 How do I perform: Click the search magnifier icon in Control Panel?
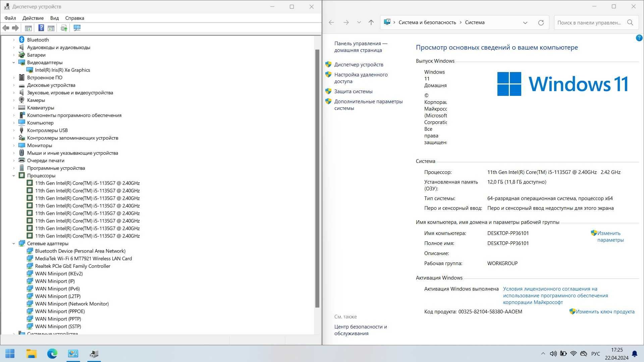(x=630, y=22)
